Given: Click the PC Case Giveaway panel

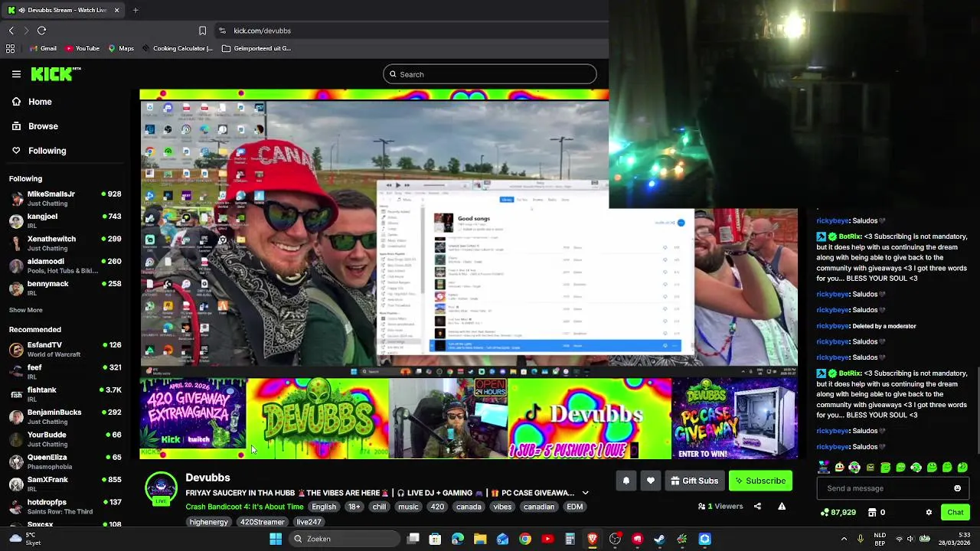Looking at the screenshot, I should tap(735, 418).
